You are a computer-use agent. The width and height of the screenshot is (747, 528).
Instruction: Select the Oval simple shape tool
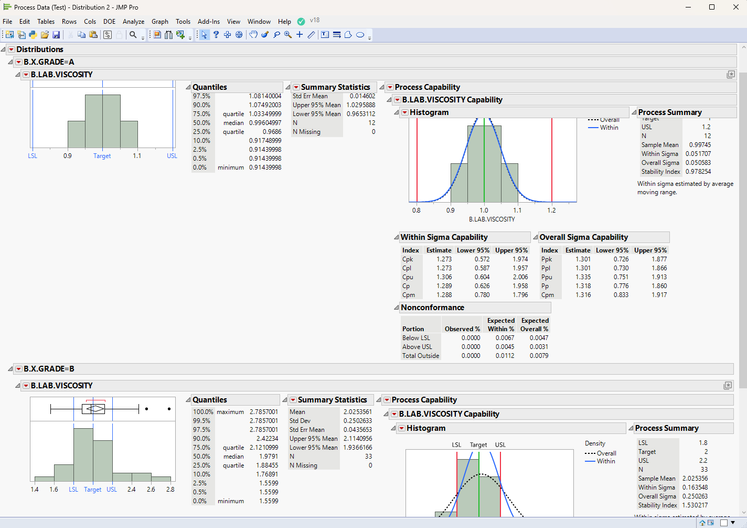coord(359,34)
